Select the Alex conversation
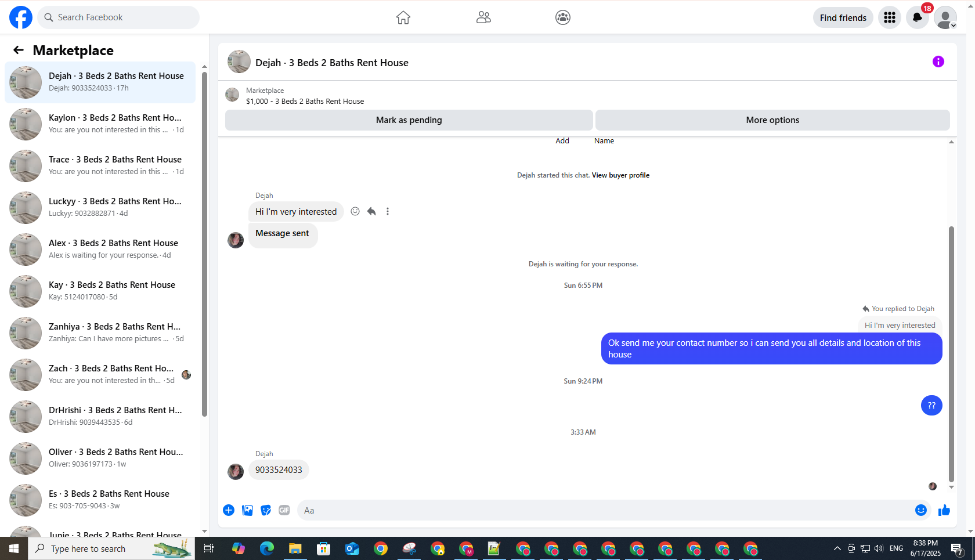 pos(100,250)
